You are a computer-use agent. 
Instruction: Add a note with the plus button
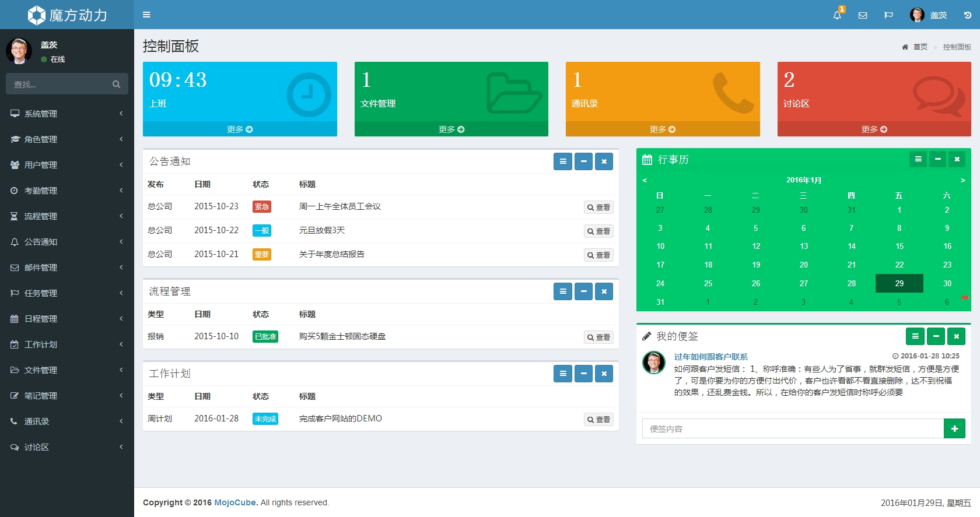pos(954,428)
